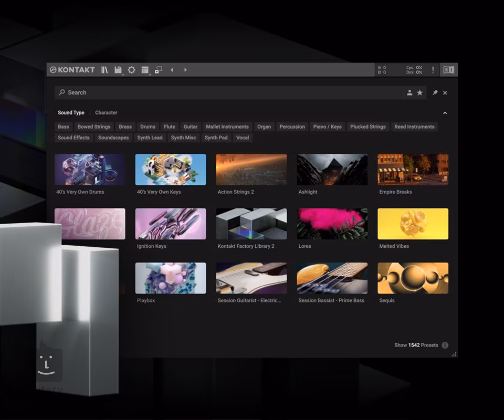
Task: Pin the browser panel
Action: [435, 93]
